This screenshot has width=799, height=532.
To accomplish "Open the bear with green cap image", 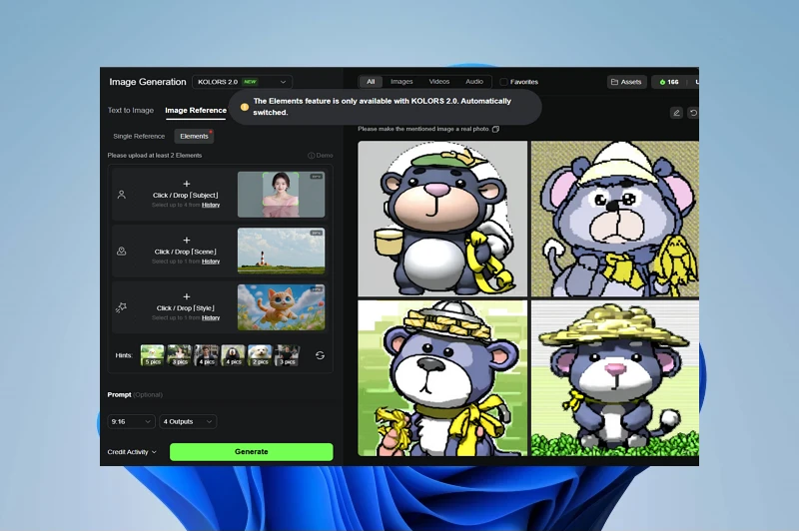I will point(442,219).
